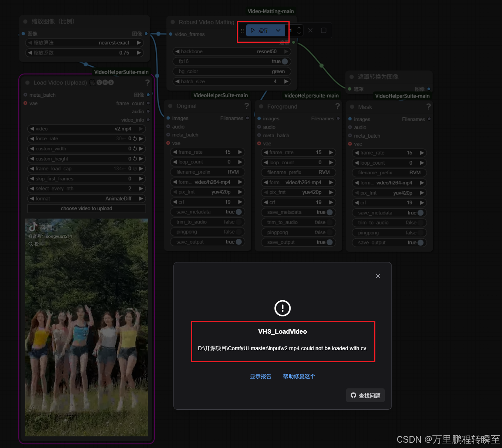Toggle save_output in the Foreground node
Image resolution: width=502 pixels, height=448 pixels.
coord(330,242)
